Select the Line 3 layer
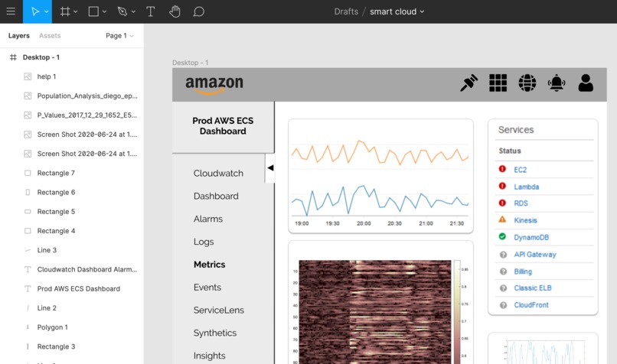Screen dimensions: 617x364 pos(72,249)
